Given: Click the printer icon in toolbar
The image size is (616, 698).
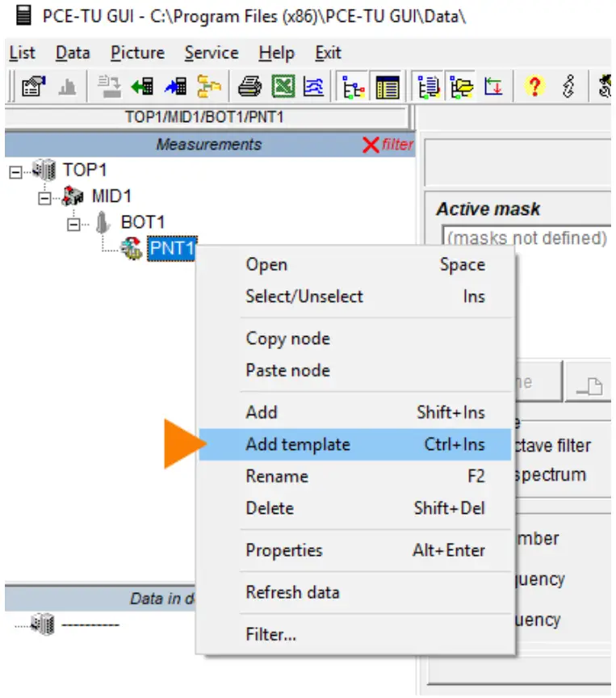Looking at the screenshot, I should click(250, 86).
